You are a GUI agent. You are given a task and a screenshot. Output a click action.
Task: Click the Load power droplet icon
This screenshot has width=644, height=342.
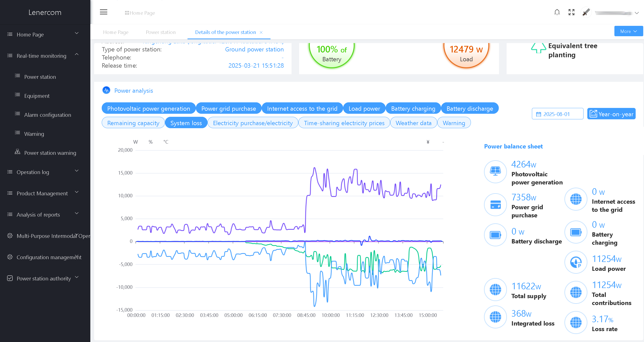[576, 262]
